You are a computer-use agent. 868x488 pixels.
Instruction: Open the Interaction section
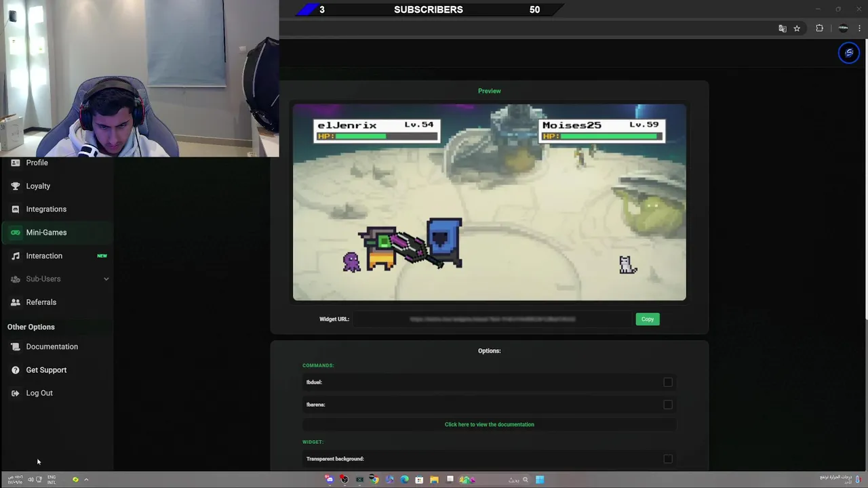[44, 256]
